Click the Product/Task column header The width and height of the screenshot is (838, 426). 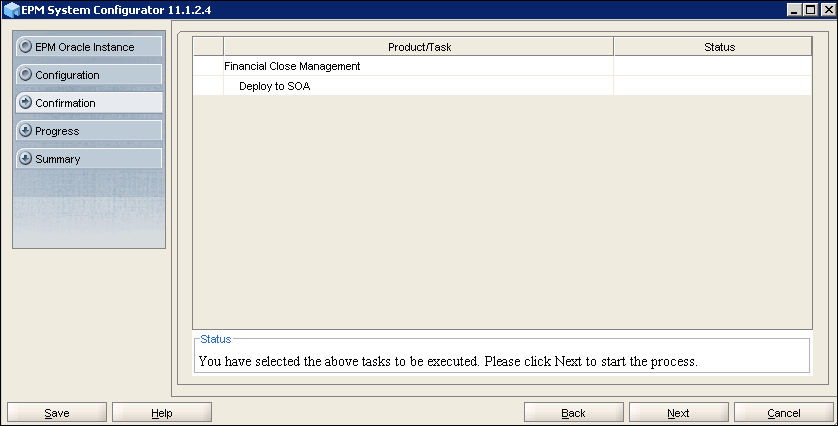(418, 47)
